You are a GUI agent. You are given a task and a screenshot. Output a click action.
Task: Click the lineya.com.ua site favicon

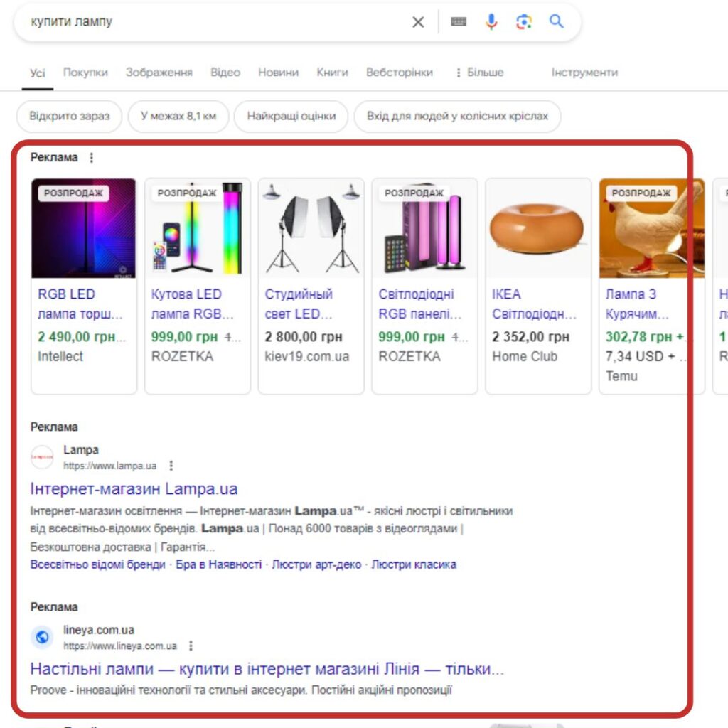(x=42, y=637)
